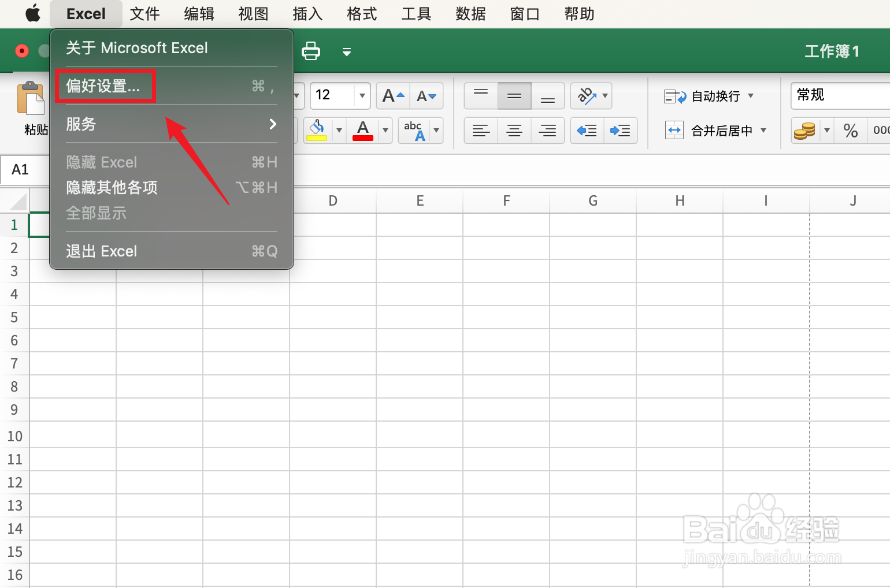Select row 12 header

[14, 482]
